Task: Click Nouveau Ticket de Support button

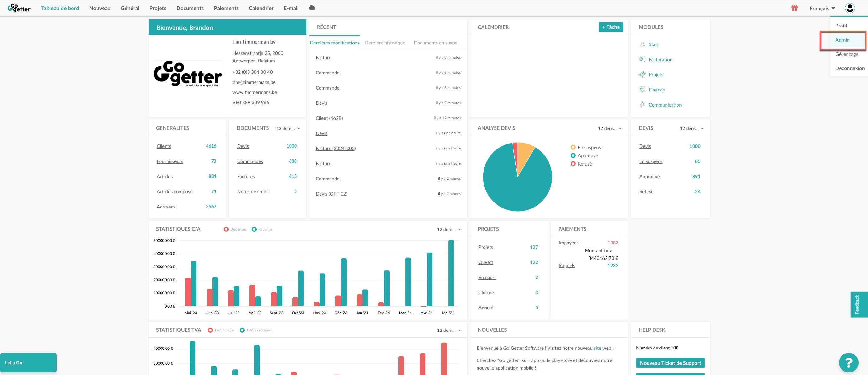Action: (670, 363)
